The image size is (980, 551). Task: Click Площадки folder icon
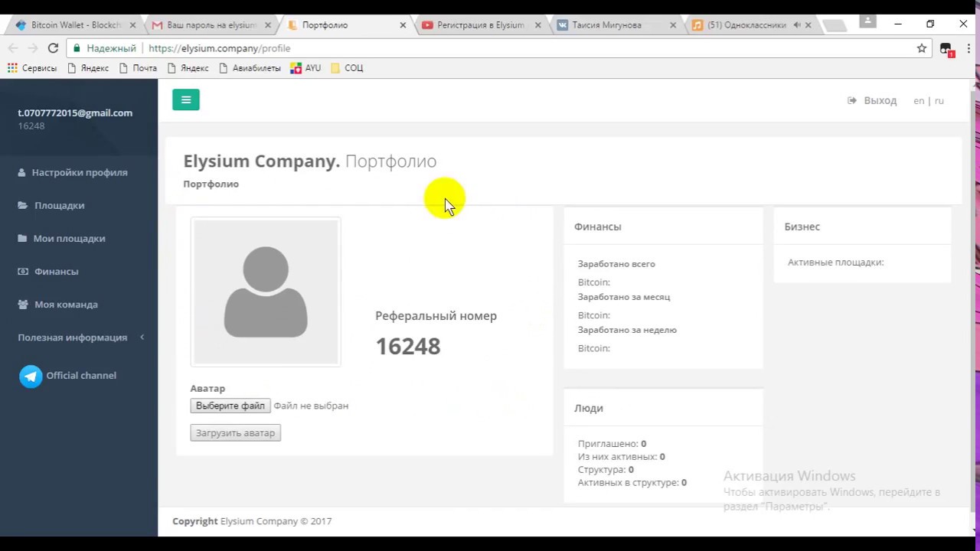(23, 205)
